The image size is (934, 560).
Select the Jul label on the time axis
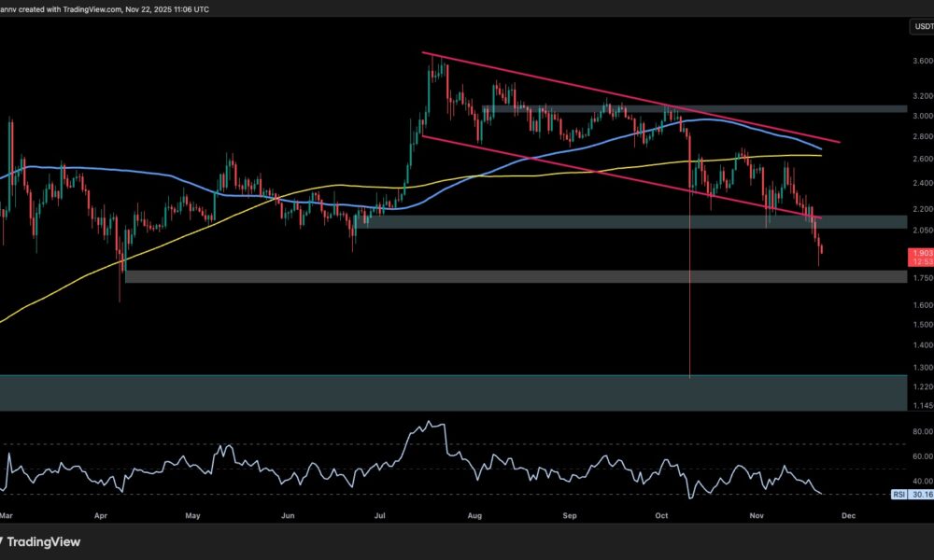point(381,515)
